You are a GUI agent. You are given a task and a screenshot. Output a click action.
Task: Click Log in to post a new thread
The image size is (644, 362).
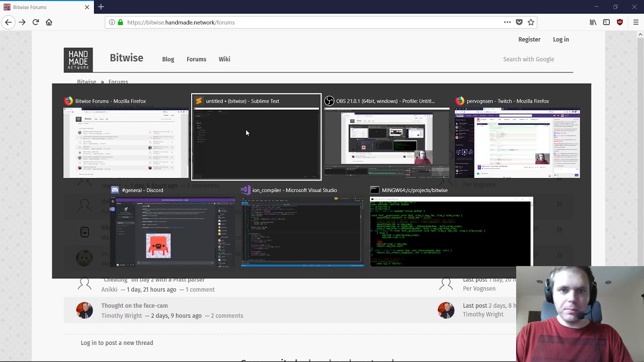click(x=117, y=343)
